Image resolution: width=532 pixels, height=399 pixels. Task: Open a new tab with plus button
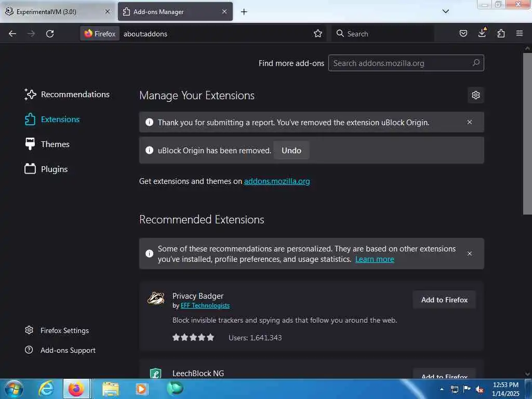tap(244, 12)
